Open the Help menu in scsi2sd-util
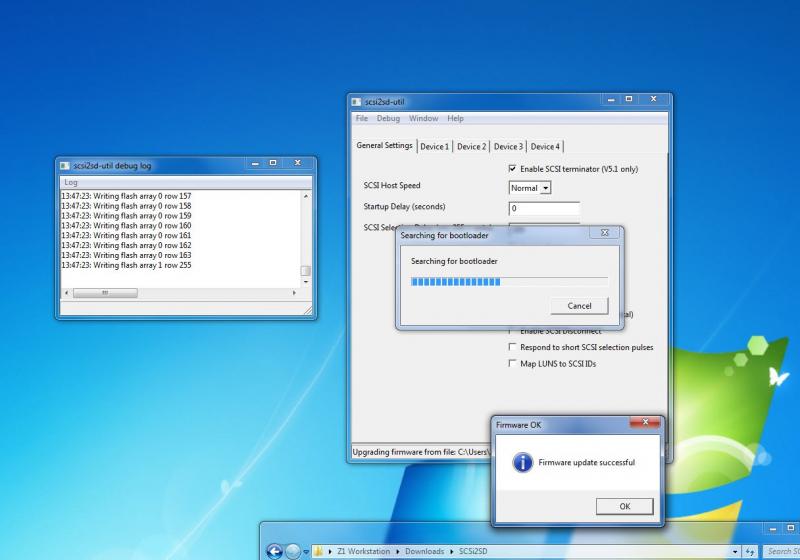This screenshot has width=800, height=560. [x=456, y=118]
